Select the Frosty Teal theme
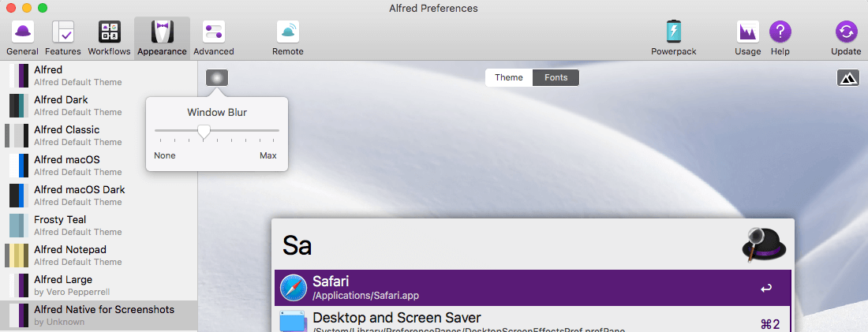Image resolution: width=868 pixels, height=332 pixels. point(99,226)
